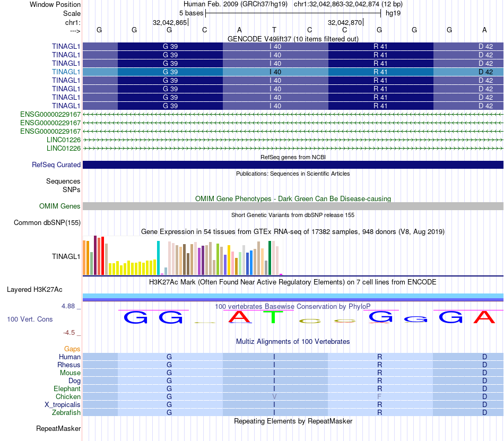The image size is (504, 441).
Task: Click the X_tropicalis species label
Action: click(x=63, y=404)
